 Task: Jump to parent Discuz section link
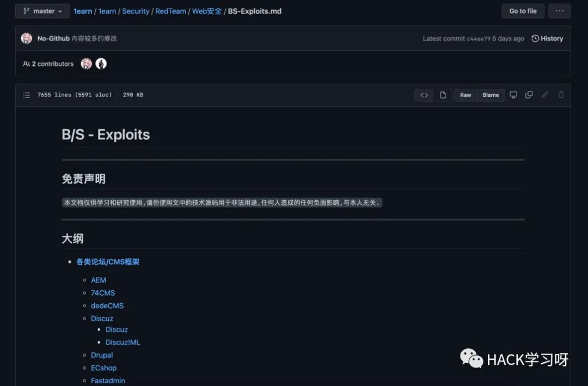coord(102,318)
